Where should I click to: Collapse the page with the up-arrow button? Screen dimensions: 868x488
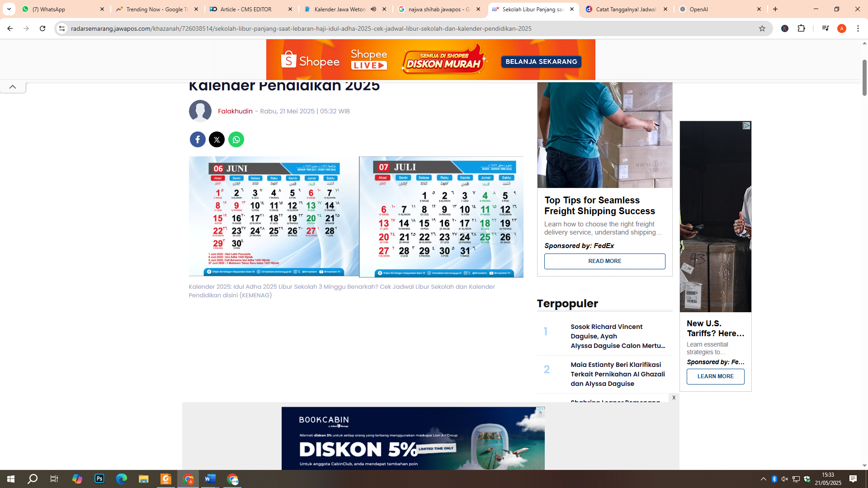coord(13,87)
